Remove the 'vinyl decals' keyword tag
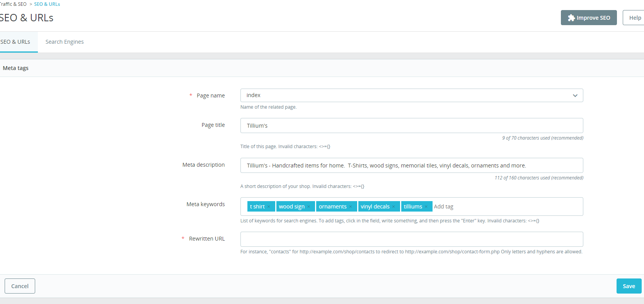644x304 pixels. tap(394, 207)
